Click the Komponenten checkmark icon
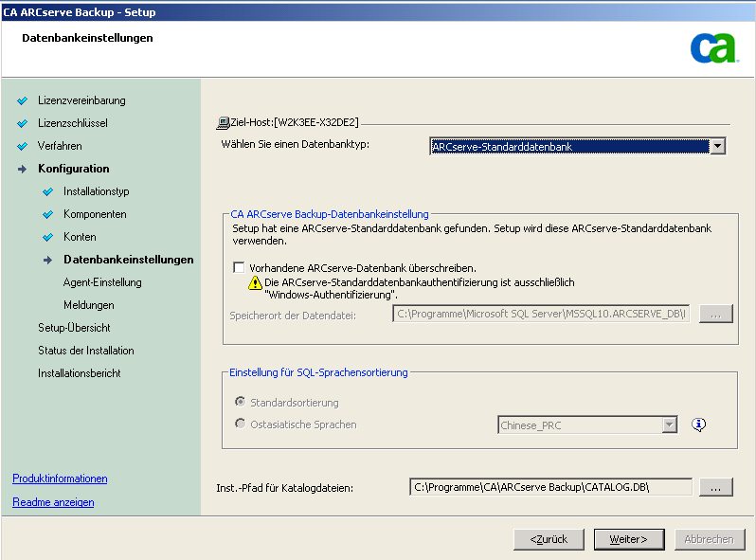Image resolution: width=756 pixels, height=560 pixels. click(x=47, y=214)
